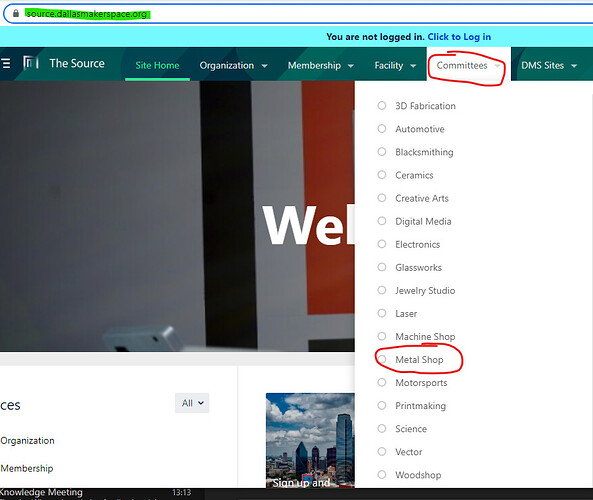Click the Click to Log in link

pyautogui.click(x=459, y=37)
